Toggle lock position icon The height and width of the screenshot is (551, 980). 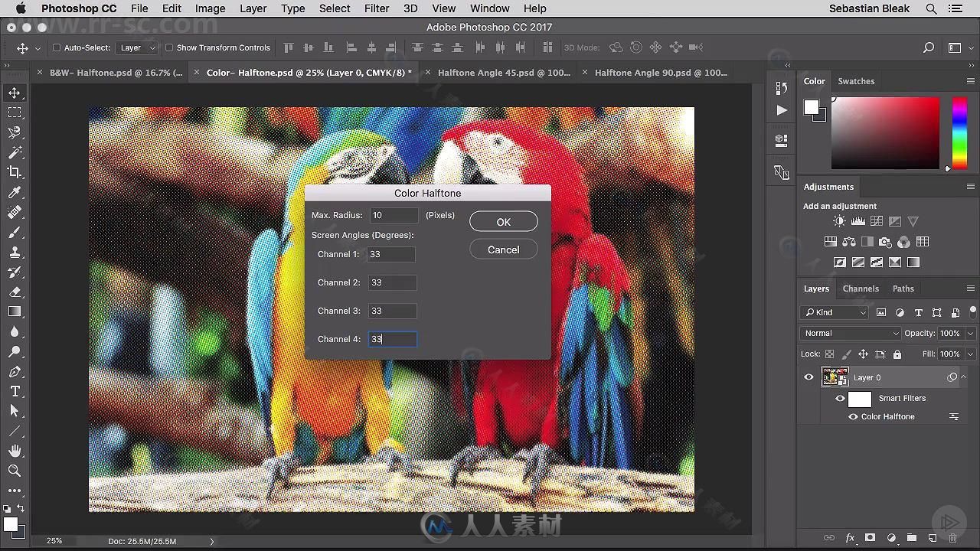pos(863,354)
